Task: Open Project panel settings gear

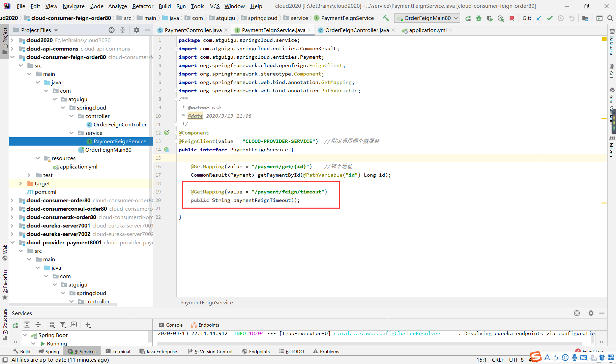Action: tap(137, 30)
